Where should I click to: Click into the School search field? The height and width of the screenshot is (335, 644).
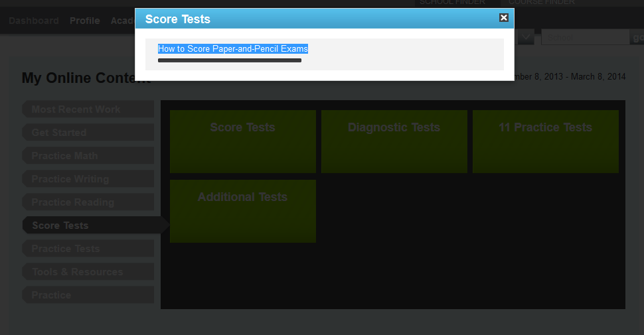(584, 38)
